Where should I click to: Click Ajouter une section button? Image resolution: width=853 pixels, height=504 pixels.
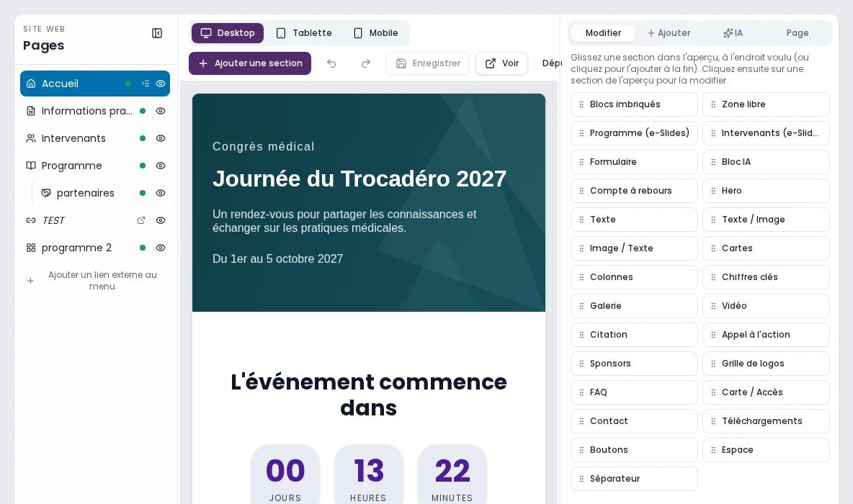coord(250,63)
